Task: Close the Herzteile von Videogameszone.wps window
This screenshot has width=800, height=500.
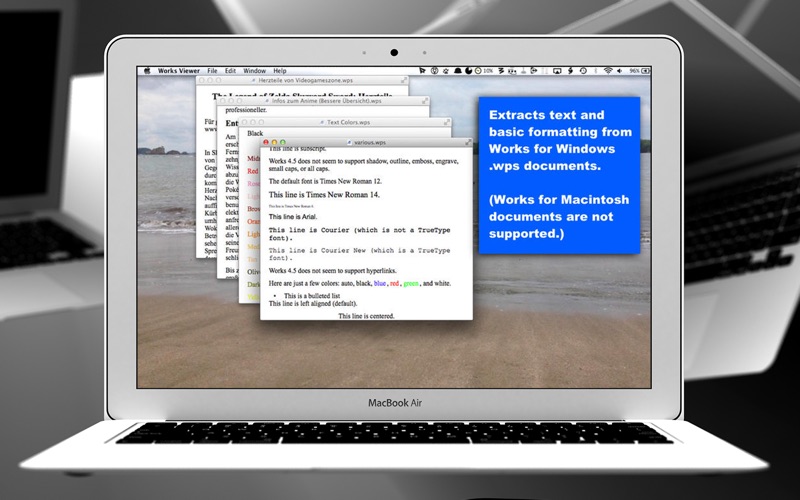Action: 201,80
